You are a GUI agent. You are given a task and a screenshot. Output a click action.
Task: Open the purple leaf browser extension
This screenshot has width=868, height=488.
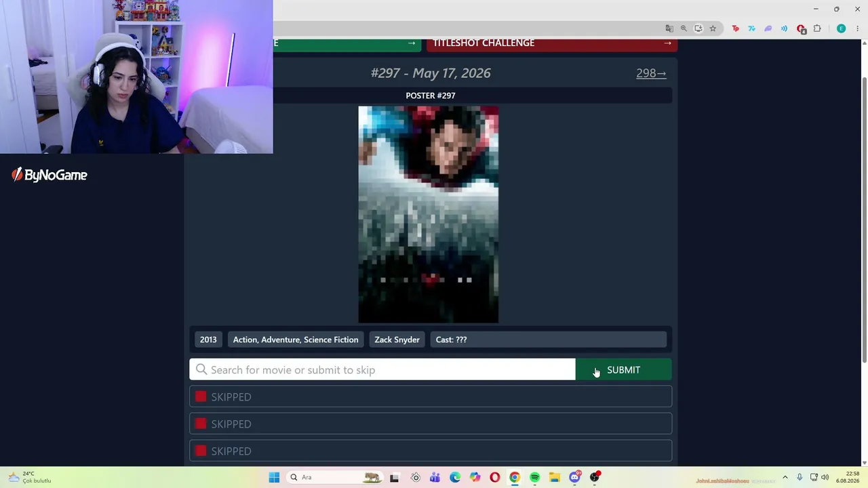(x=768, y=28)
